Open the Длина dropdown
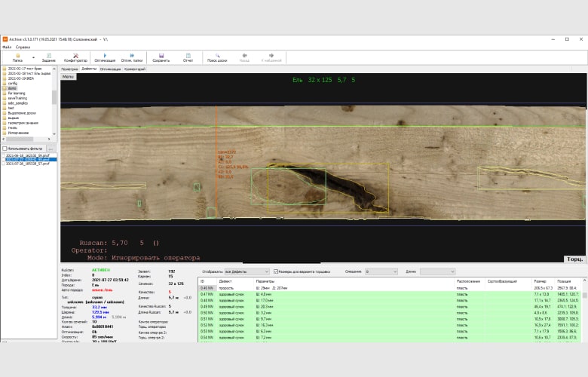The width and height of the screenshot is (588, 377). 438,271
